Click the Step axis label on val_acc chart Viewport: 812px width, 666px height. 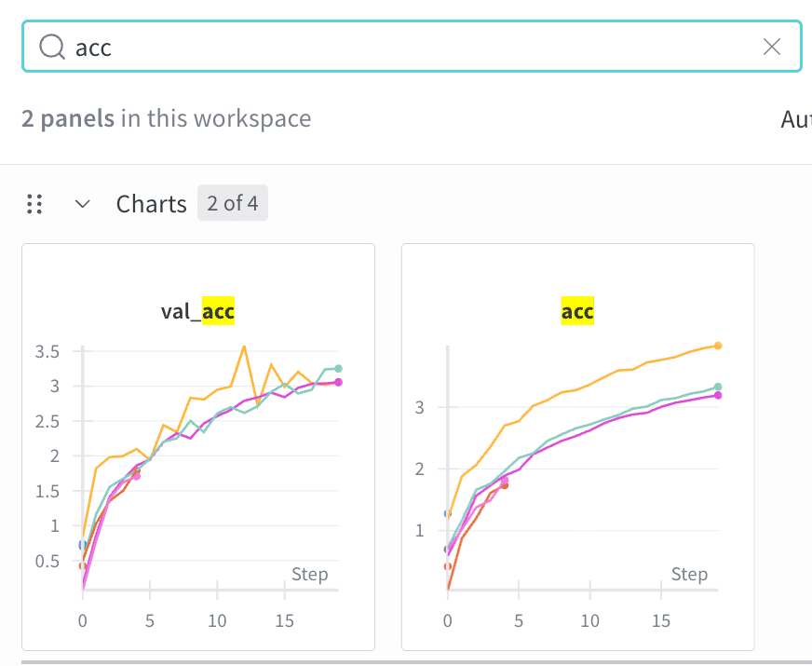point(310,575)
